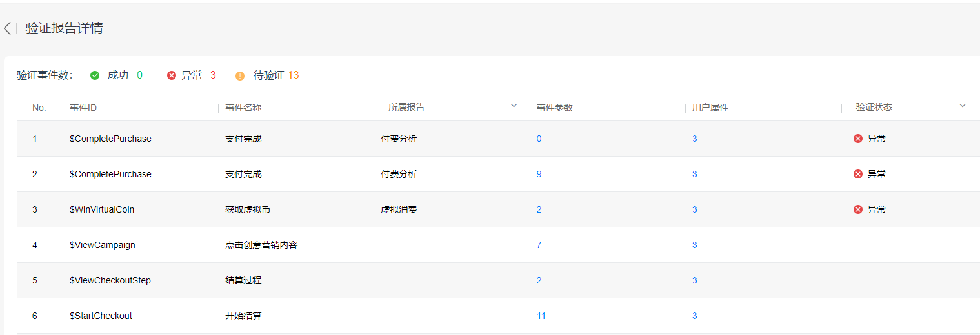Click report name 虚拟消费
This screenshot has height=335, width=980.
click(x=399, y=209)
